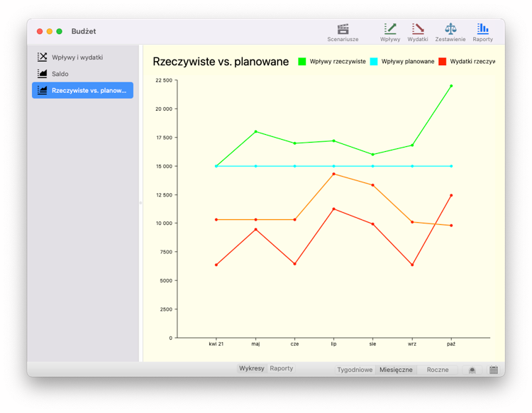Choose the Roczne period segment
The width and height of the screenshot is (532, 413).
(438, 370)
